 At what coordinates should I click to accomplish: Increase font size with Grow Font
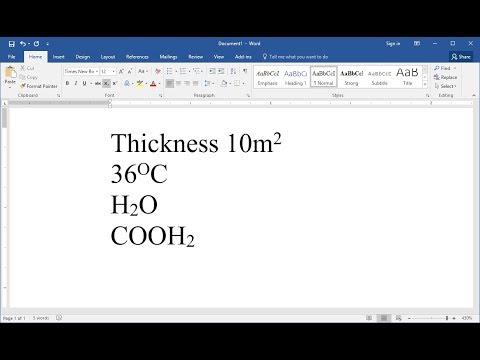click(x=121, y=71)
